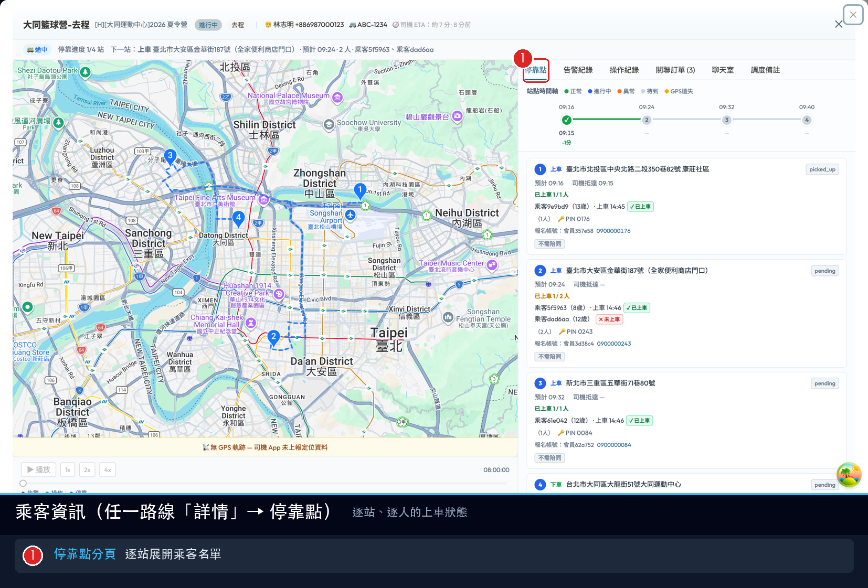
Task: Click map stop marker 4
Action: click(x=239, y=218)
